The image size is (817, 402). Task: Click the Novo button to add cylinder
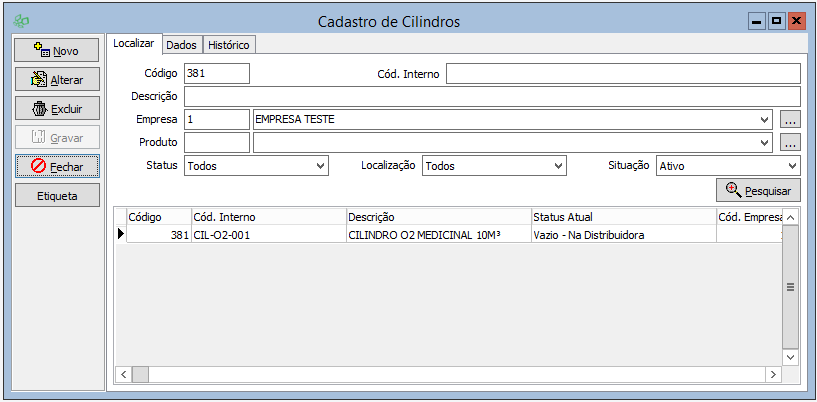[56, 50]
